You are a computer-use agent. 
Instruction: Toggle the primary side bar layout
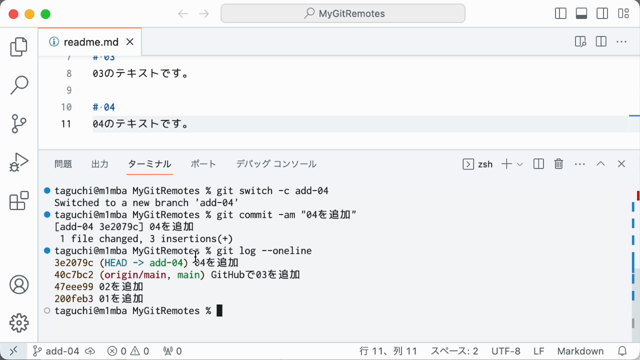click(561, 13)
